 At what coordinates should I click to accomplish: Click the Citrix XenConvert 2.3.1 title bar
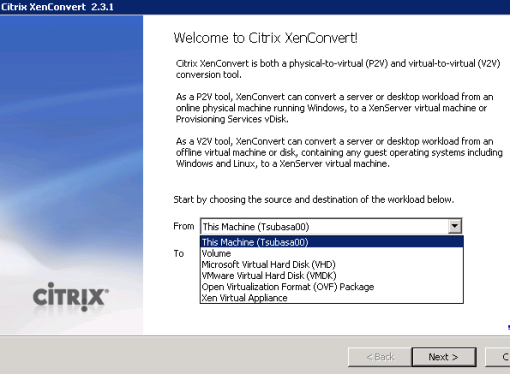click(255, 7)
